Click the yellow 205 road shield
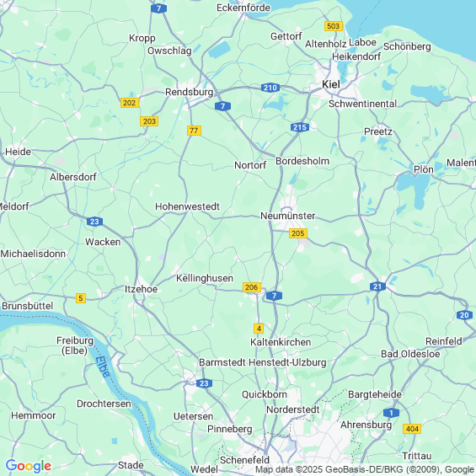 click(x=297, y=233)
